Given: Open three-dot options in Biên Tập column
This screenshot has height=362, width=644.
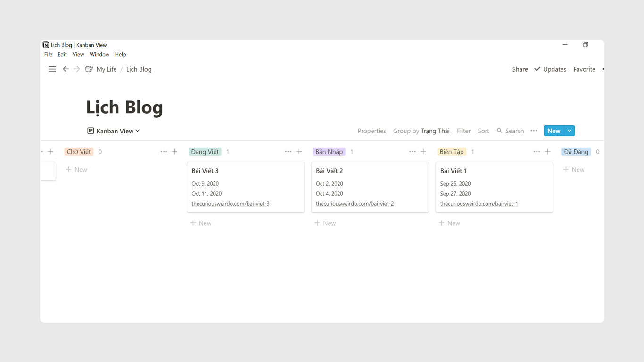Looking at the screenshot, I should coord(537,152).
